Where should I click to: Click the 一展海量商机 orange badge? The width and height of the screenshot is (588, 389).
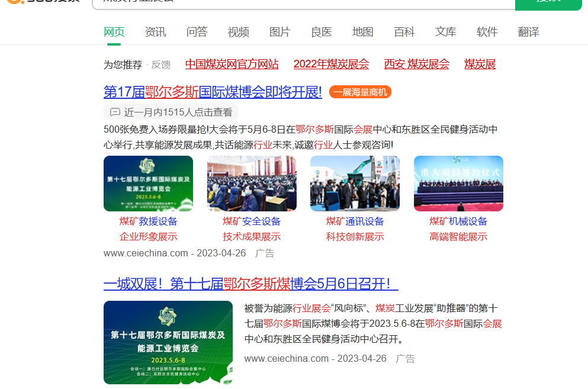tap(360, 92)
